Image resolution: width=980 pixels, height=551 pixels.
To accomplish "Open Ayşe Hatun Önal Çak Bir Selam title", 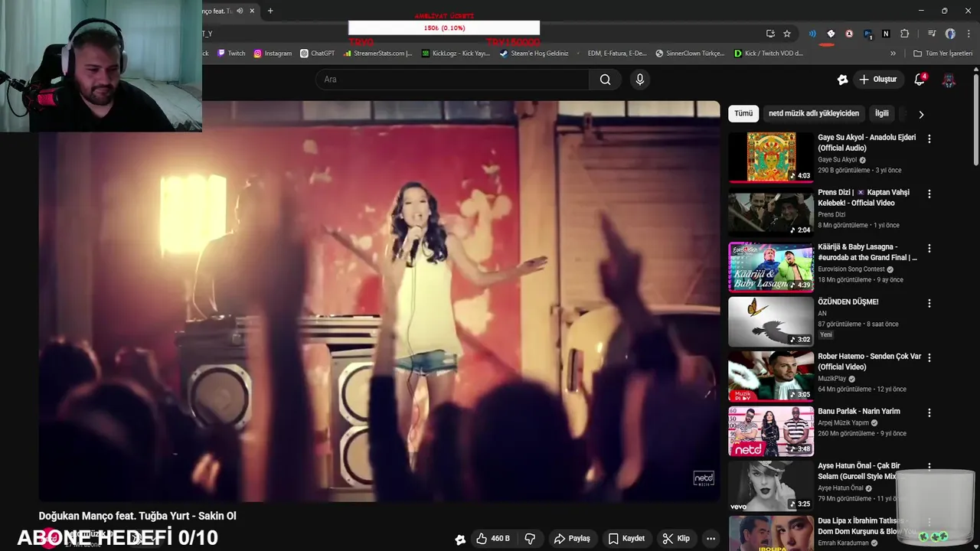I will (x=857, y=471).
